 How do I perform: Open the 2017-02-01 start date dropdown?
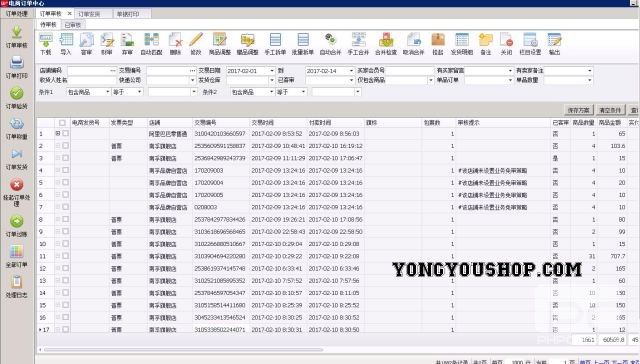[x=272, y=71]
